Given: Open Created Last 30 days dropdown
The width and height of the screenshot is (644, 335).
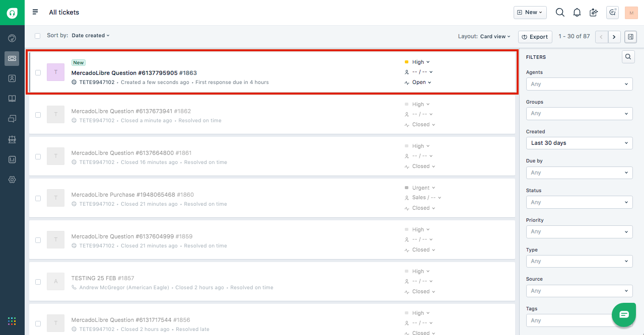Looking at the screenshot, I should (579, 143).
